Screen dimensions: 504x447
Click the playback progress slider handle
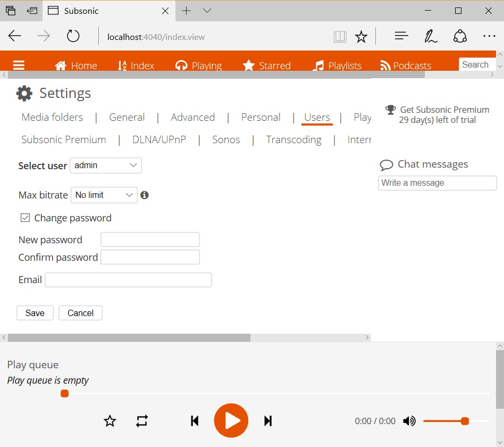coord(65,394)
